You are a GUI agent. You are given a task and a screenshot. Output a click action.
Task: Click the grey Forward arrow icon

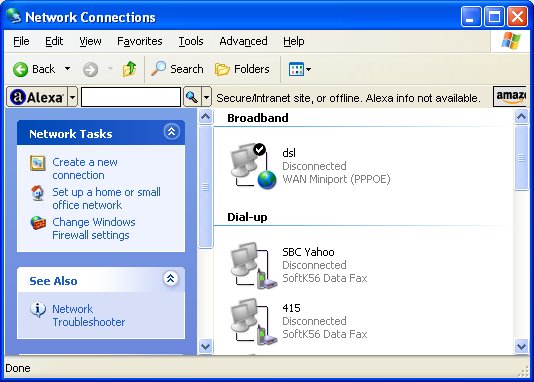90,69
